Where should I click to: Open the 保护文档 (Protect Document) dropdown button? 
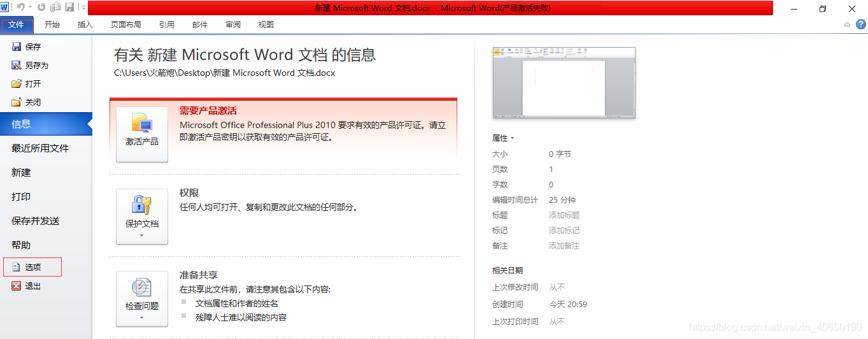[142, 217]
